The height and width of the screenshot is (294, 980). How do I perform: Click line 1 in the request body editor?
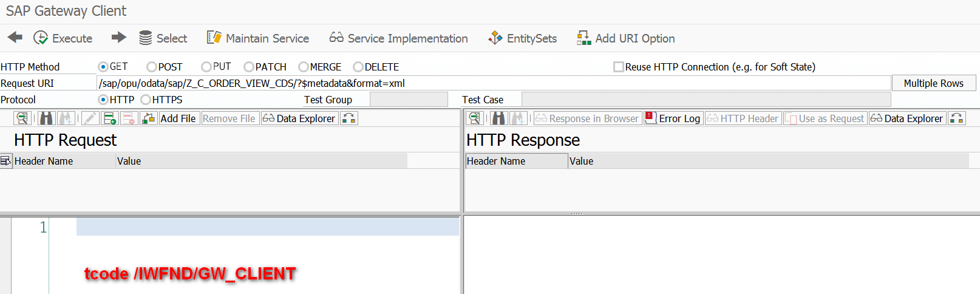pos(267,227)
